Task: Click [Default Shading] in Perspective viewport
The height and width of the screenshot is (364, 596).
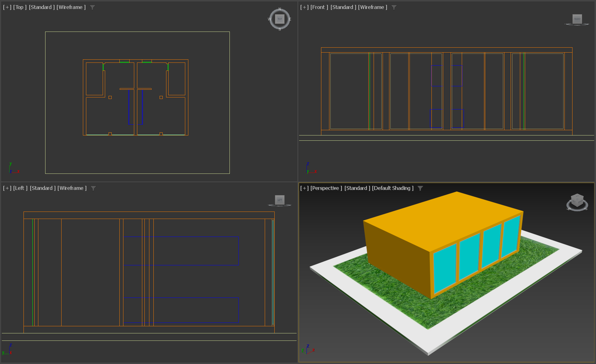Action: point(392,188)
